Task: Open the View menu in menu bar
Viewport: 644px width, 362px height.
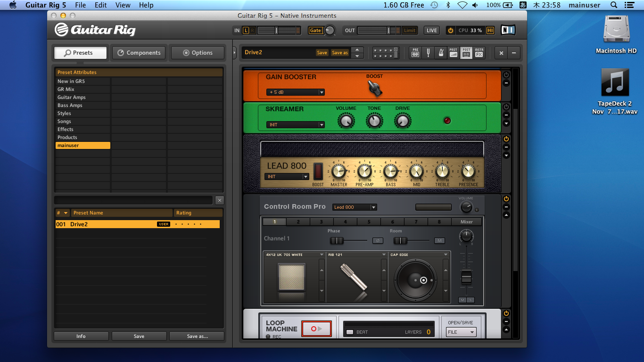Action: 123,5
